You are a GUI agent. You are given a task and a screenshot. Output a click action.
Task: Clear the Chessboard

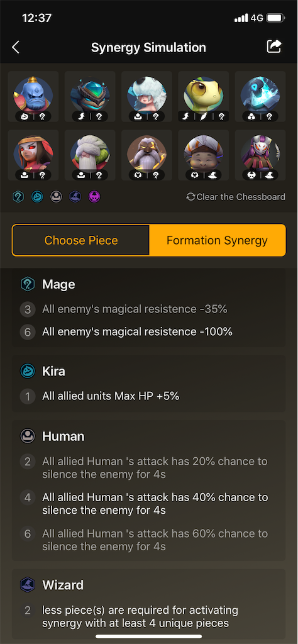point(236,197)
